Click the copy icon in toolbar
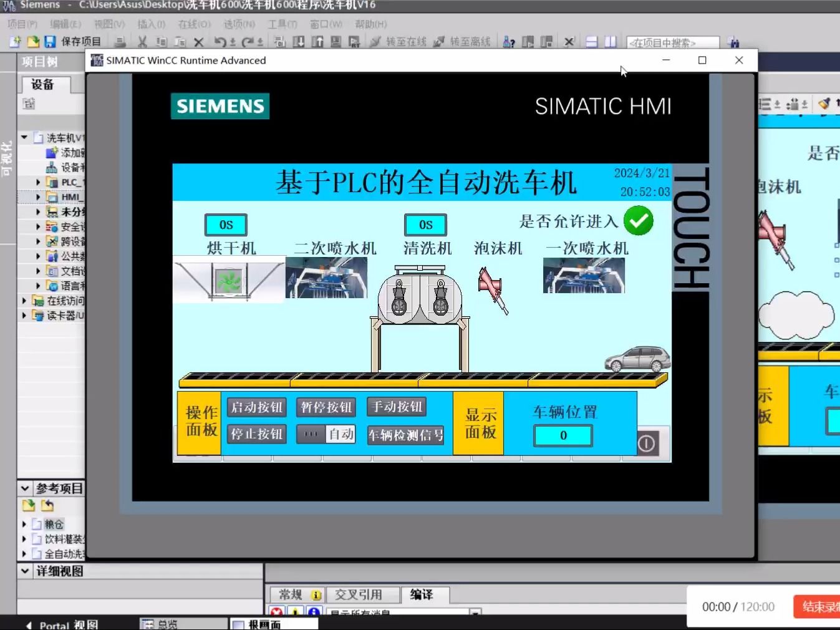Viewport: 840px width, 630px height. coord(162,42)
